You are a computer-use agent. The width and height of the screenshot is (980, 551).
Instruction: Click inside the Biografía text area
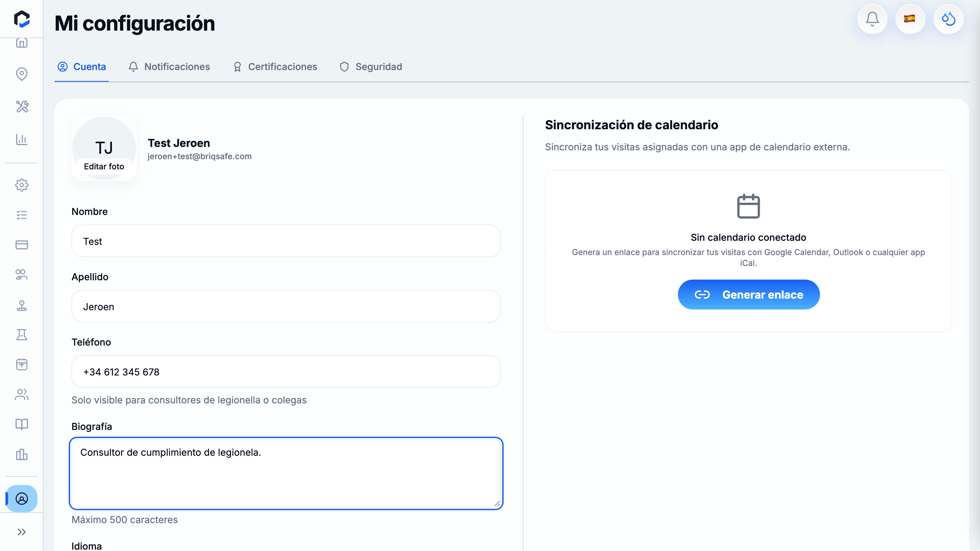pyautogui.click(x=286, y=473)
